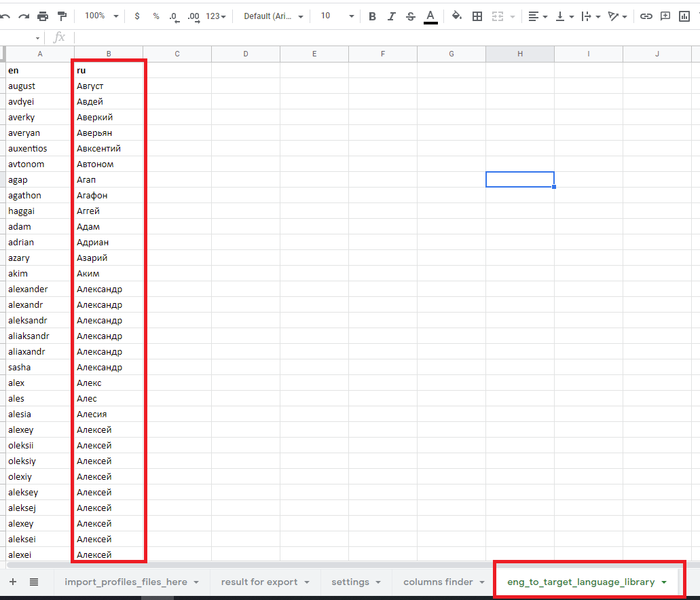The height and width of the screenshot is (600, 700).
Task: Click the add new sheet button
Action: [x=13, y=582]
